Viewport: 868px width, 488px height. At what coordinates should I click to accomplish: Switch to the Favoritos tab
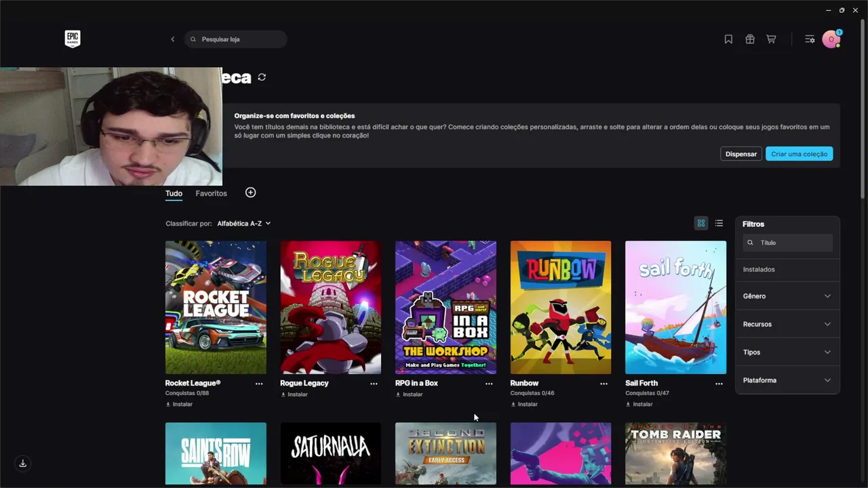pyautogui.click(x=212, y=194)
